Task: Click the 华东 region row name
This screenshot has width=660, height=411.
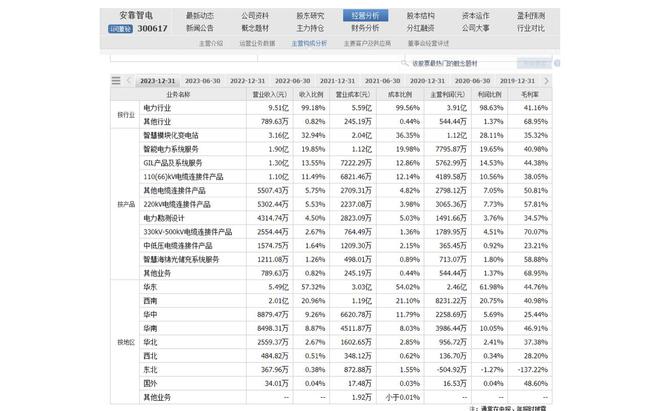Action: pos(150,287)
